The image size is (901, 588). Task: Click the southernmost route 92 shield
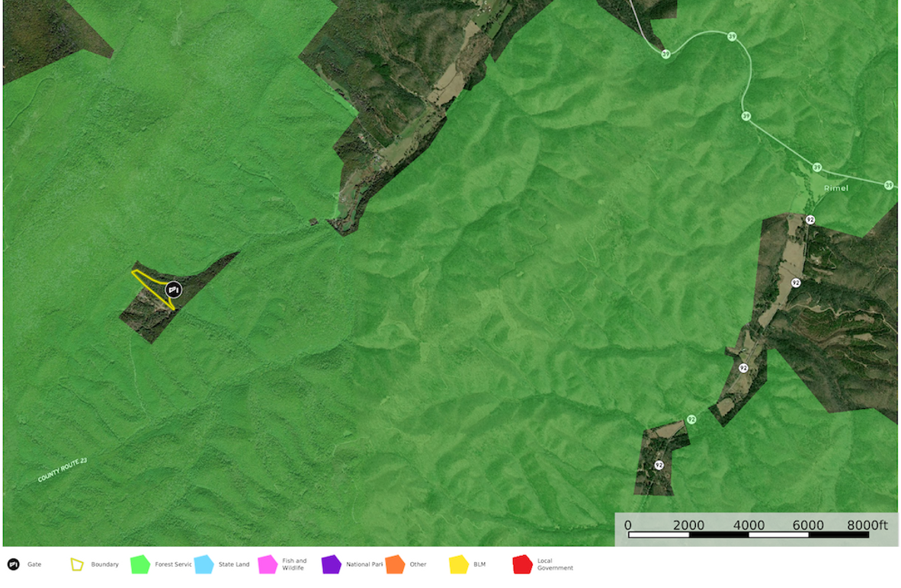click(x=659, y=465)
